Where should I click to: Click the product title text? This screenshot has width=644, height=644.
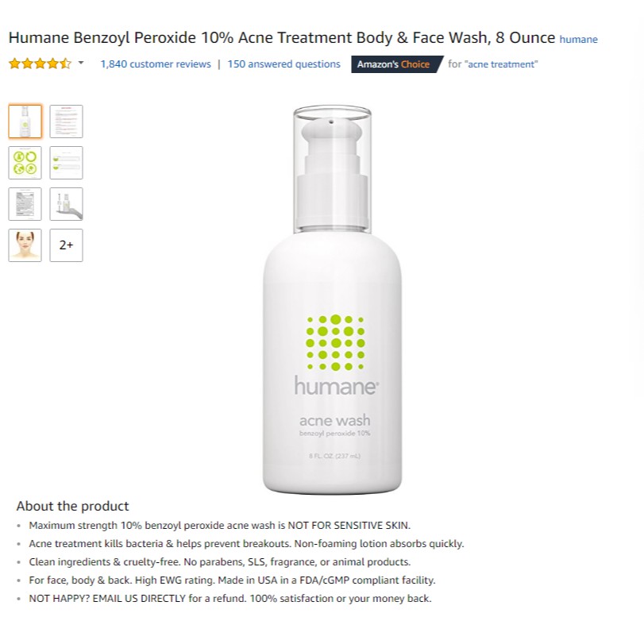pyautogui.click(x=282, y=37)
